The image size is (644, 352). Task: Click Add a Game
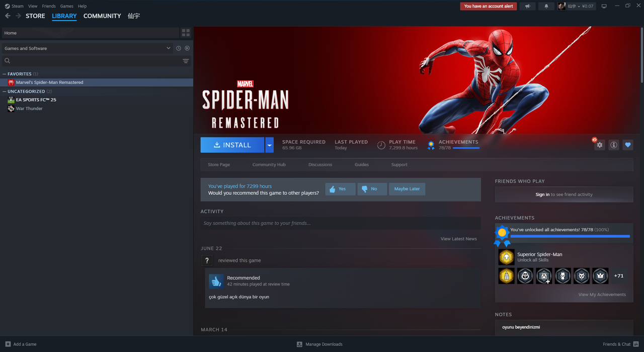pos(21,344)
